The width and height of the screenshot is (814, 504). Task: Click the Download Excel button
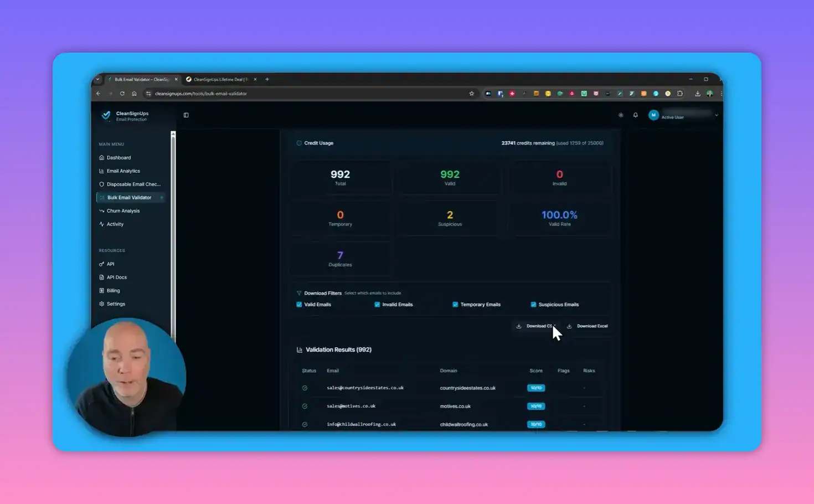point(588,326)
